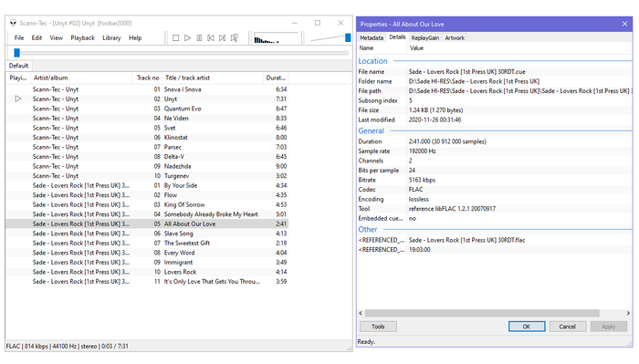Viewport: 639px width, 364px height.
Task: Switch to the Metadata tab
Action: click(372, 38)
